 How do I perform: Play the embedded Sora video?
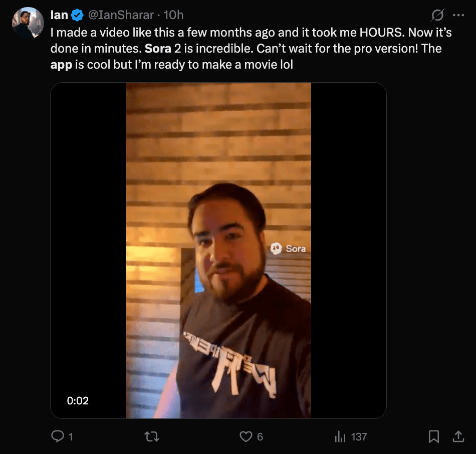(218, 251)
